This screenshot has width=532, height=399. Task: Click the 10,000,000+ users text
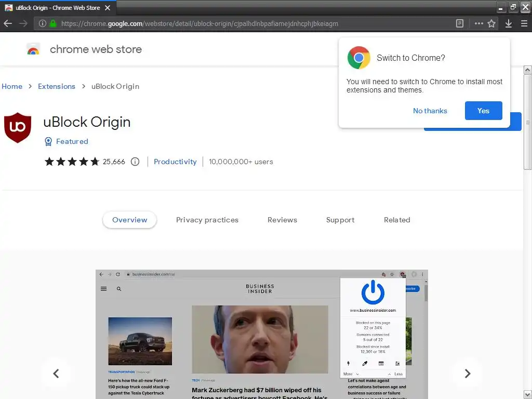pos(241,162)
